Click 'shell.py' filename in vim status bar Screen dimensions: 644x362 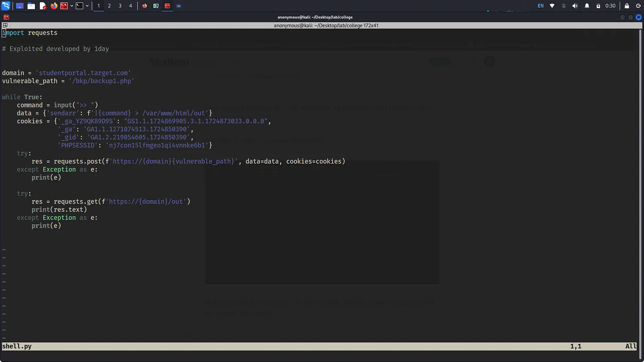tap(17, 346)
